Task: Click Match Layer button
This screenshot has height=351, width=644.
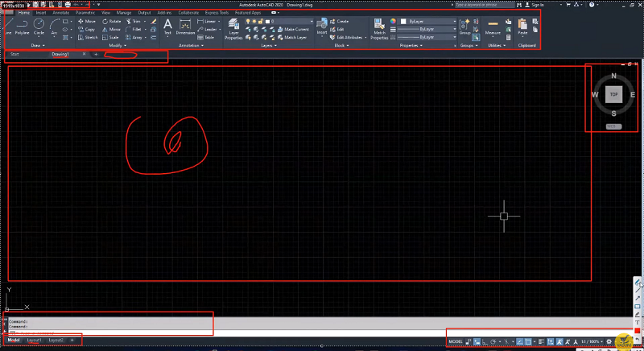Action: tap(292, 37)
